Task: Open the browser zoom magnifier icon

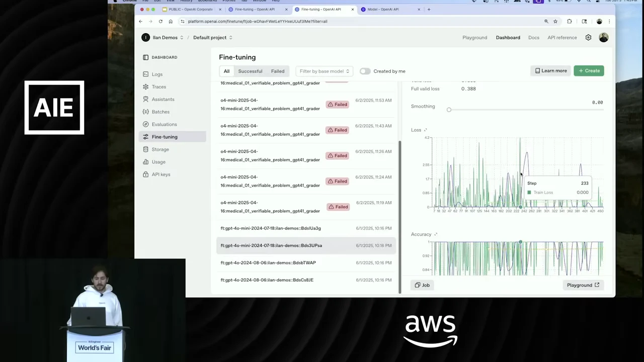Action: click(x=546, y=22)
